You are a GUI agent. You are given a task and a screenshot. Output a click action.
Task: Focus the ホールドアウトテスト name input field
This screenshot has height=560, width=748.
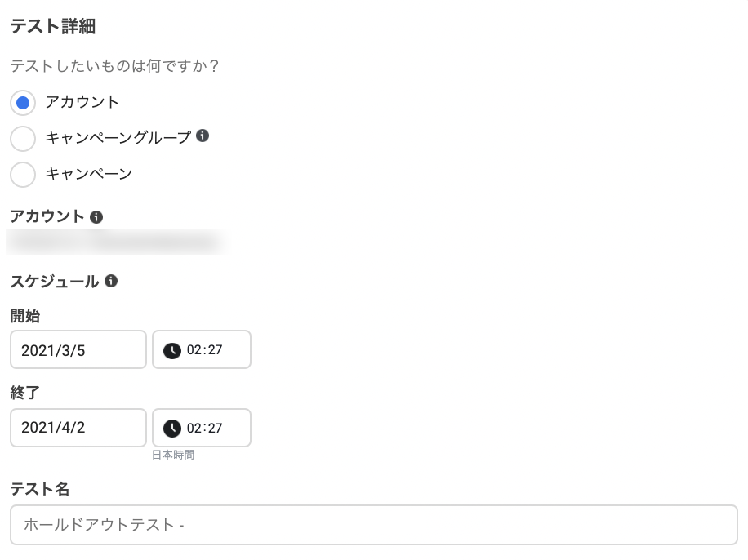pyautogui.click(x=374, y=525)
